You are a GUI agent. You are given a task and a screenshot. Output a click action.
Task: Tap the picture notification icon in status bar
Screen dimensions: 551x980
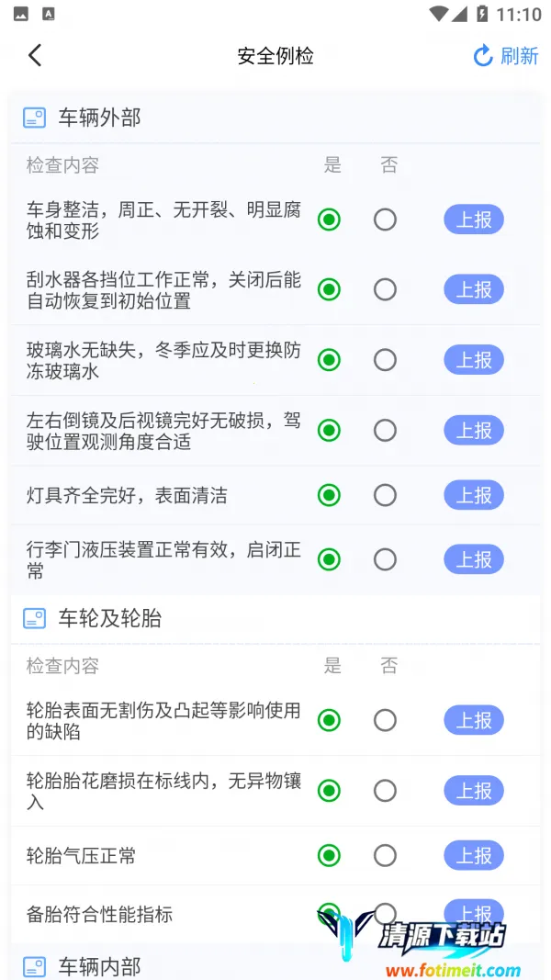(21, 14)
